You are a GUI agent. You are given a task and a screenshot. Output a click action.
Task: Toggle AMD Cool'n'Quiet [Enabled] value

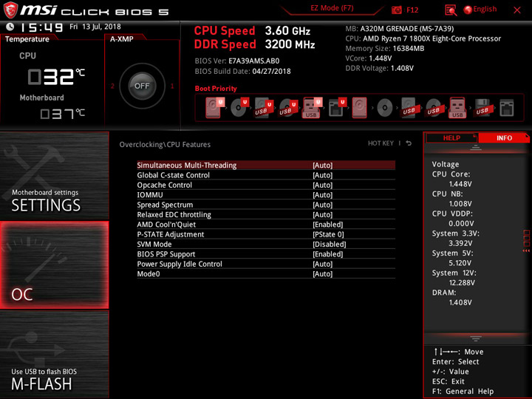pos(328,225)
